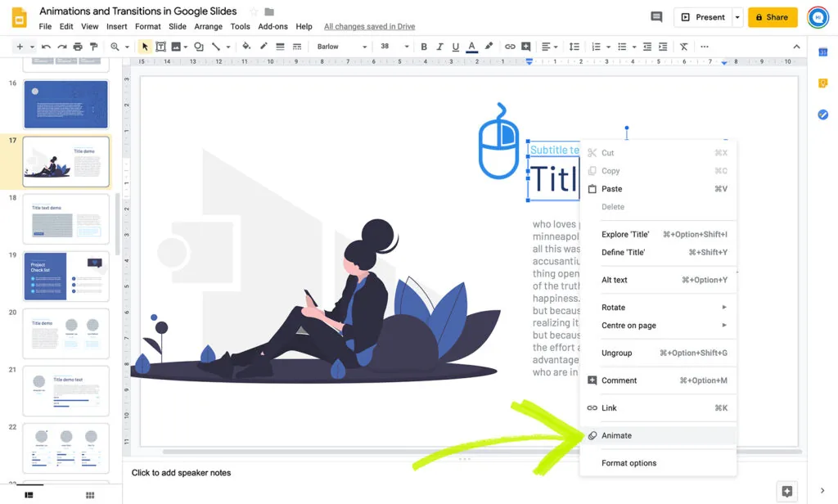This screenshot has height=504, width=838.
Task: Decrease indent of text
Action: click(647, 47)
